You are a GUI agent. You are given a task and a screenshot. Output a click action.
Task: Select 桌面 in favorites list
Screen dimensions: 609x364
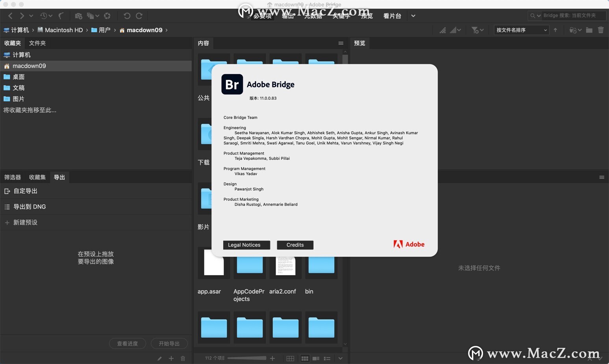pyautogui.click(x=96, y=77)
